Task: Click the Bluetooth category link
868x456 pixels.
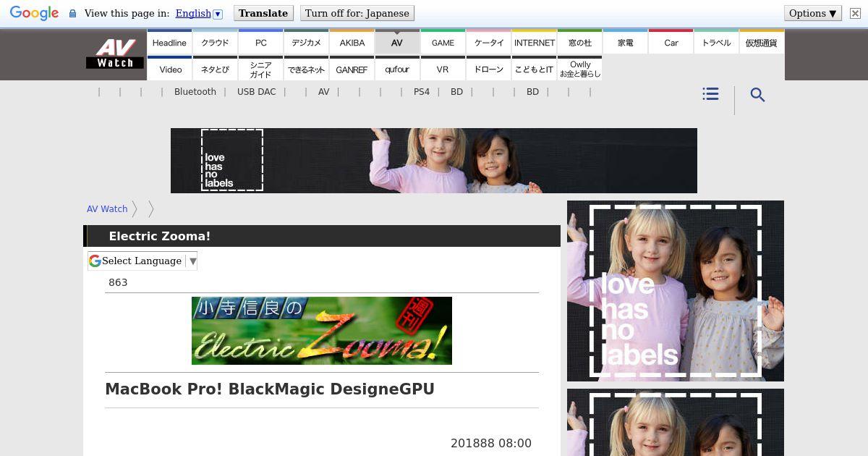Action: [195, 92]
